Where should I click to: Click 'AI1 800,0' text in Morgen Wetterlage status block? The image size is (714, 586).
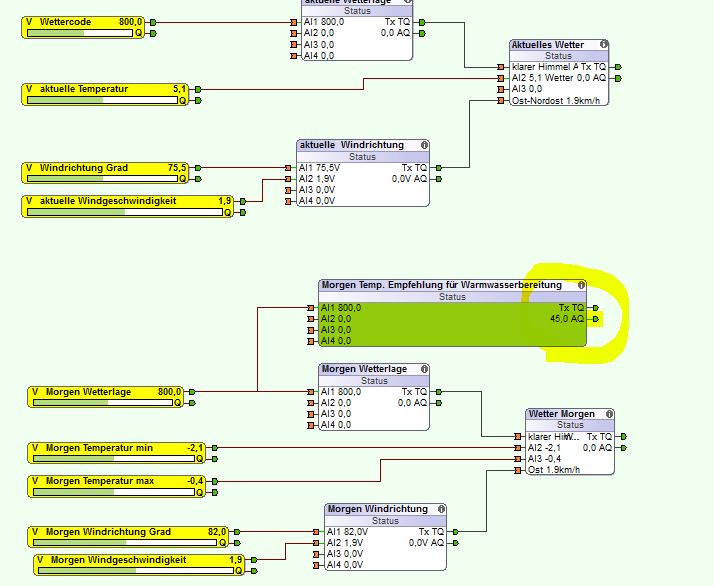pos(341,392)
